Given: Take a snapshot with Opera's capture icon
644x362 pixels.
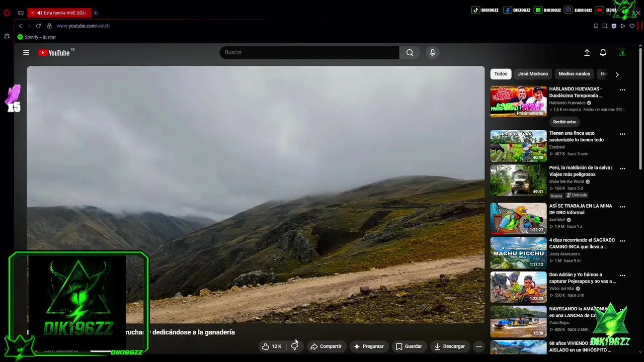Looking at the screenshot, I should (605, 26).
